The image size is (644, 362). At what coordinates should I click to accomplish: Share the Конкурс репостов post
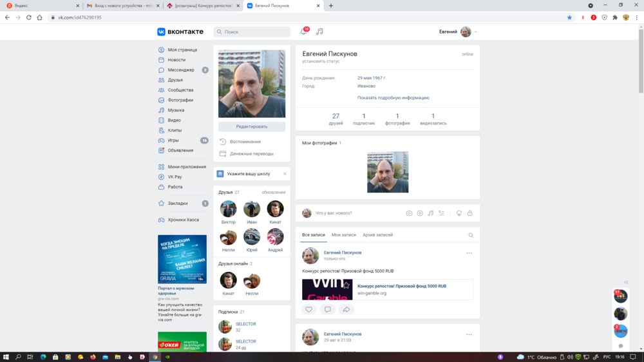point(346,310)
